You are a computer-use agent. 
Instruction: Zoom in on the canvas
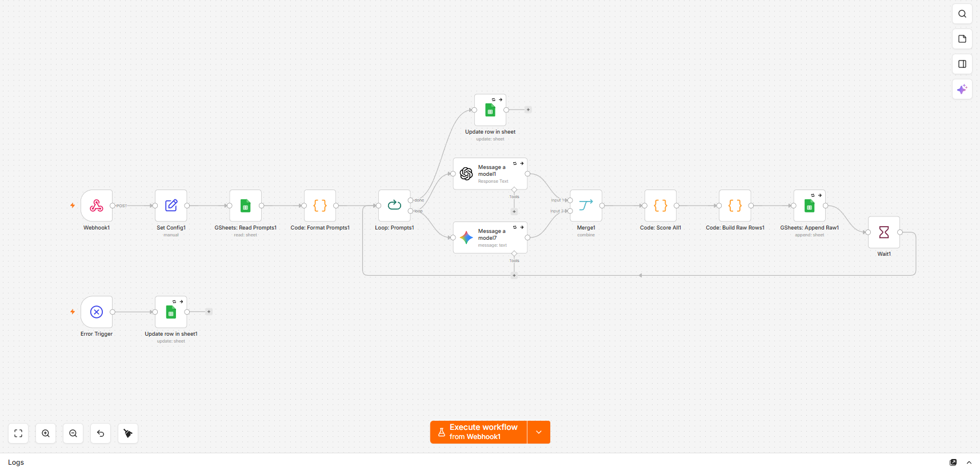click(46, 433)
